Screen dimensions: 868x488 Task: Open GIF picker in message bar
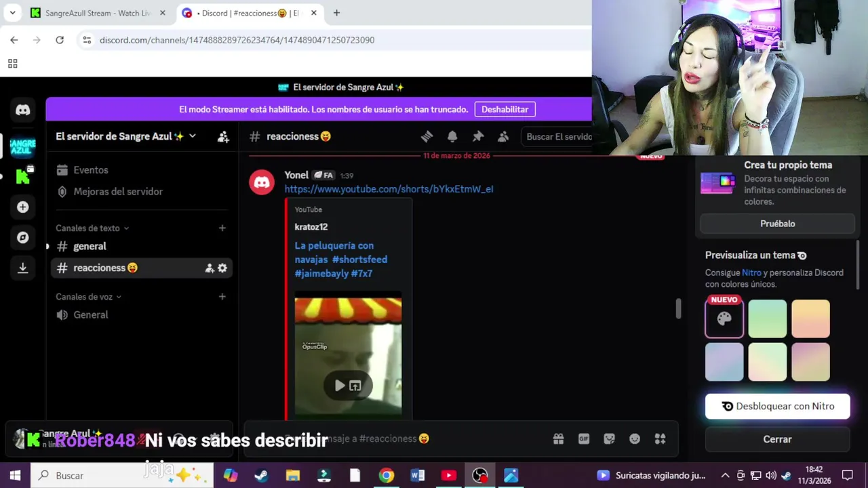point(584,439)
